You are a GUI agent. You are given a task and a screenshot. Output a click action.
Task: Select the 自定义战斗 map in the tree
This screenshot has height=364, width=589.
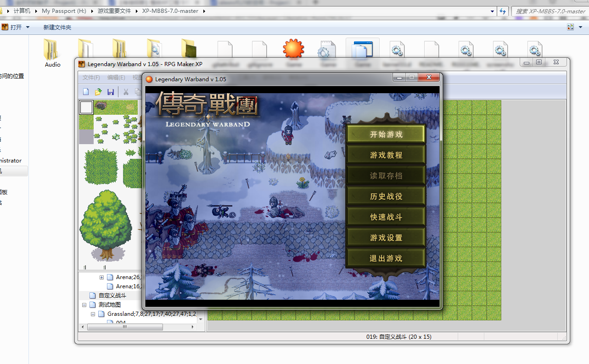(112, 296)
